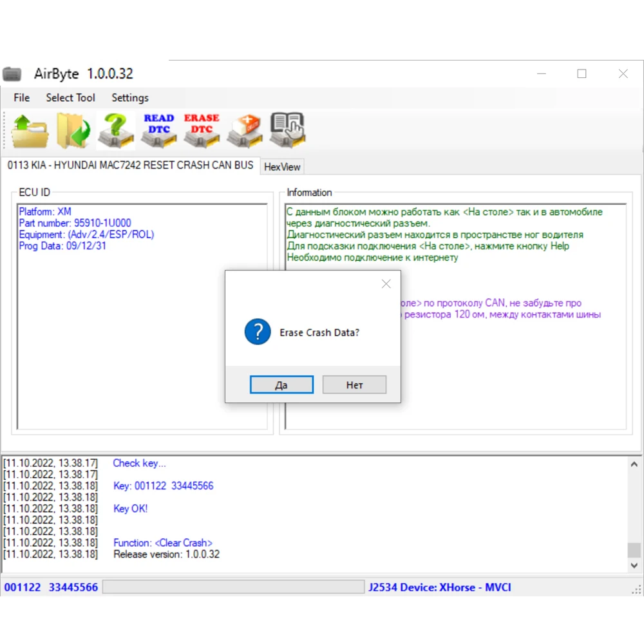Click the log entry Key: 001122 33445566
The width and height of the screenshot is (644, 644).
coord(164,486)
